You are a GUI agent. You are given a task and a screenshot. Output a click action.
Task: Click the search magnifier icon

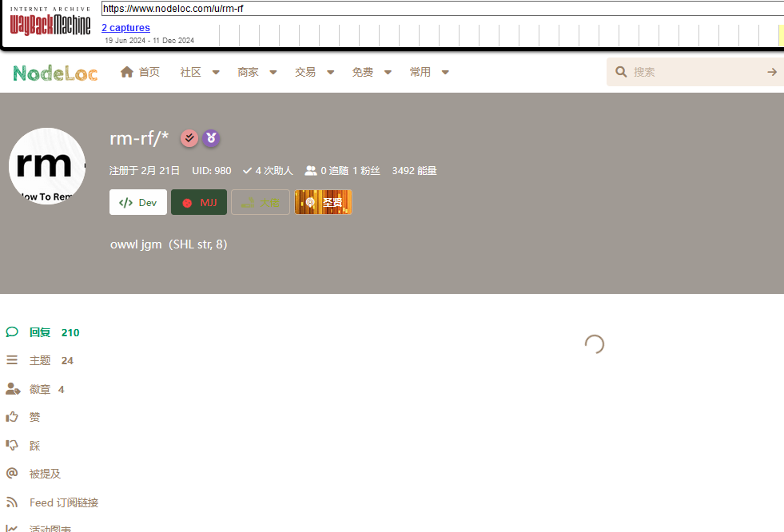(x=621, y=72)
